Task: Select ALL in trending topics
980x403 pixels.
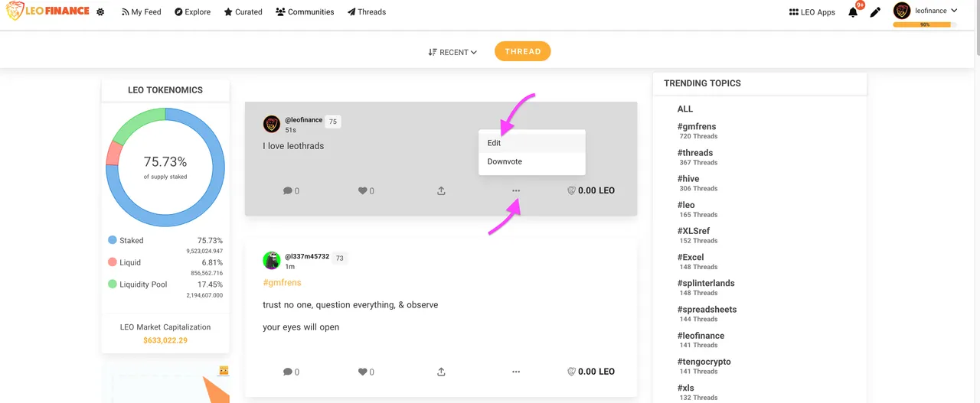Action: 685,109
